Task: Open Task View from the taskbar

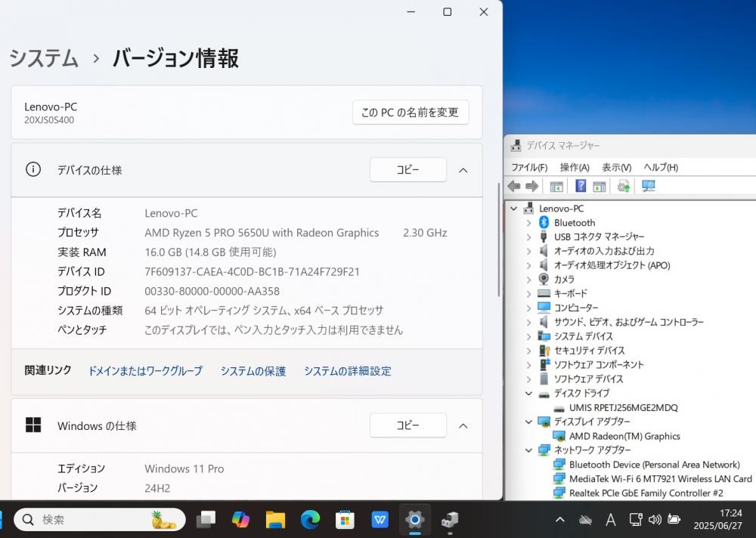Action: point(206,520)
